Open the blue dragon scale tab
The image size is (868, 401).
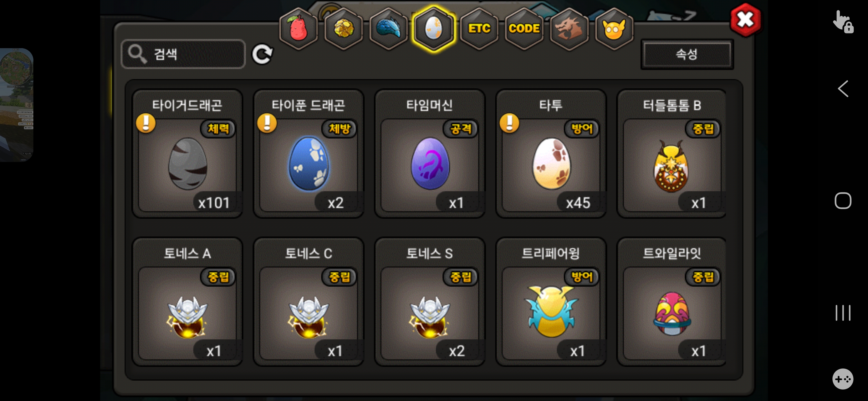tap(388, 29)
